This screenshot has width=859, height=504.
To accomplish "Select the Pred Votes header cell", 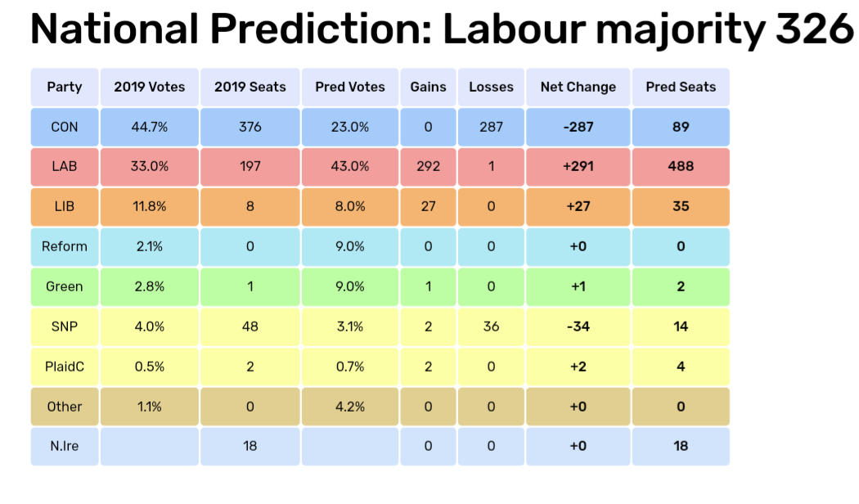I will coord(350,87).
